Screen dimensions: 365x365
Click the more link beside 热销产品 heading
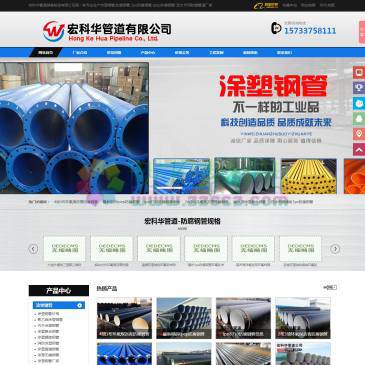coord(330,287)
